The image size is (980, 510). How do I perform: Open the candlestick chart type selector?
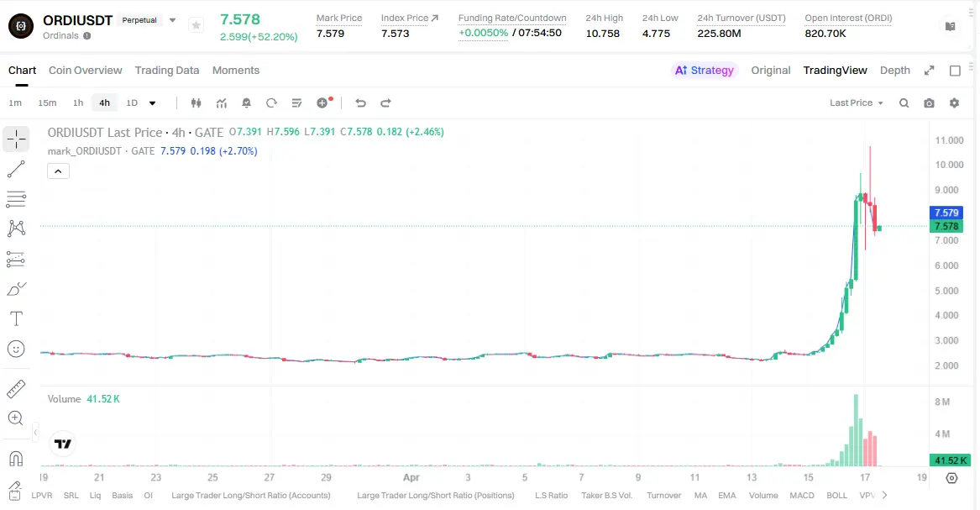coord(197,103)
